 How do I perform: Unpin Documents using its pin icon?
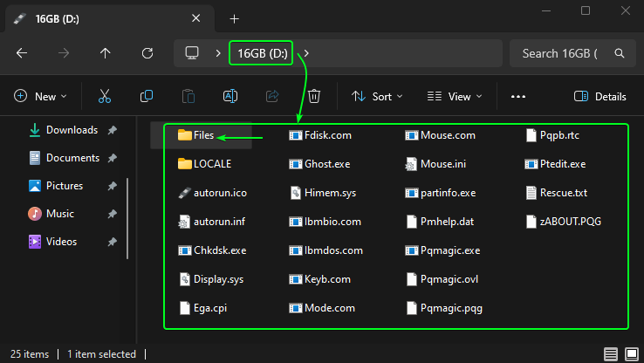click(112, 158)
